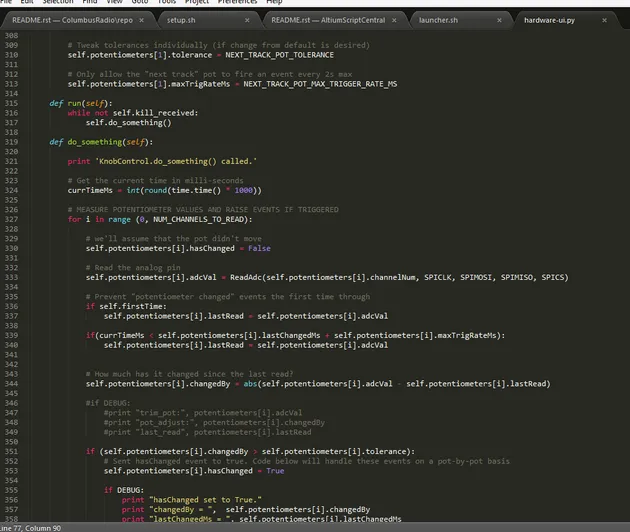Open the Project menu
This screenshot has width=630, height=532.
197,3
